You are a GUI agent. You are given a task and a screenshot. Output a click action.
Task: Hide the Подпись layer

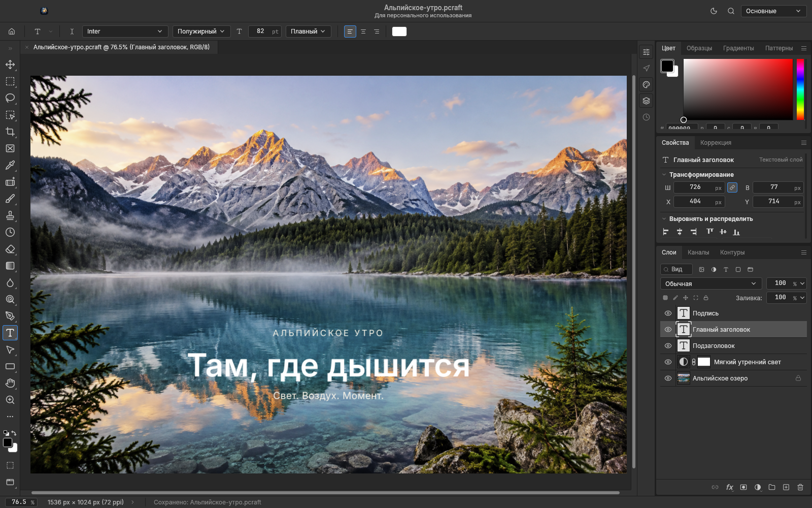(668, 313)
